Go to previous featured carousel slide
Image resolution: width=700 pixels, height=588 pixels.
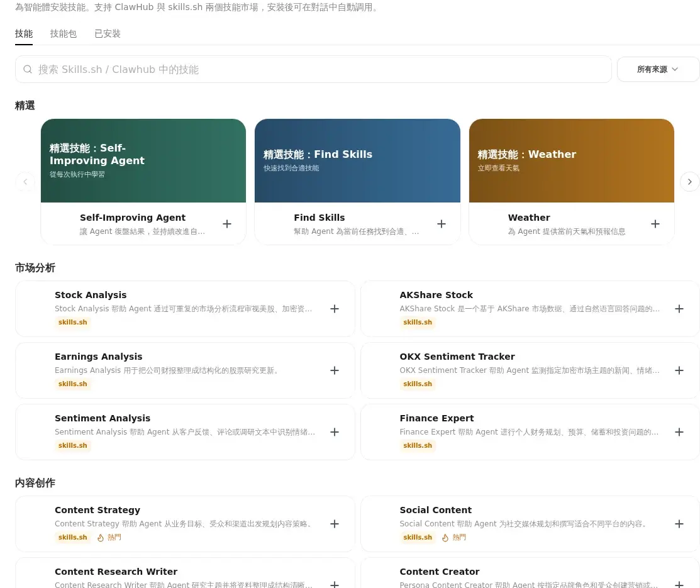pos(25,182)
